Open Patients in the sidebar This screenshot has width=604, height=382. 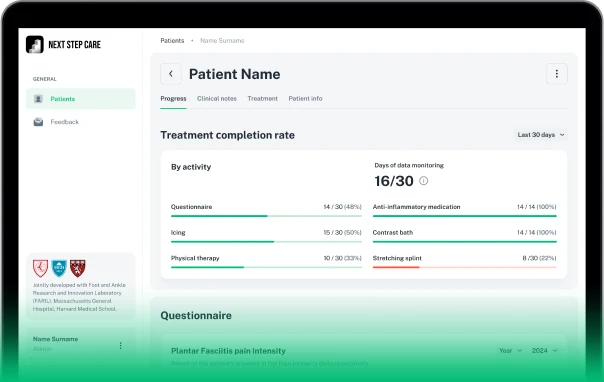[81, 99]
